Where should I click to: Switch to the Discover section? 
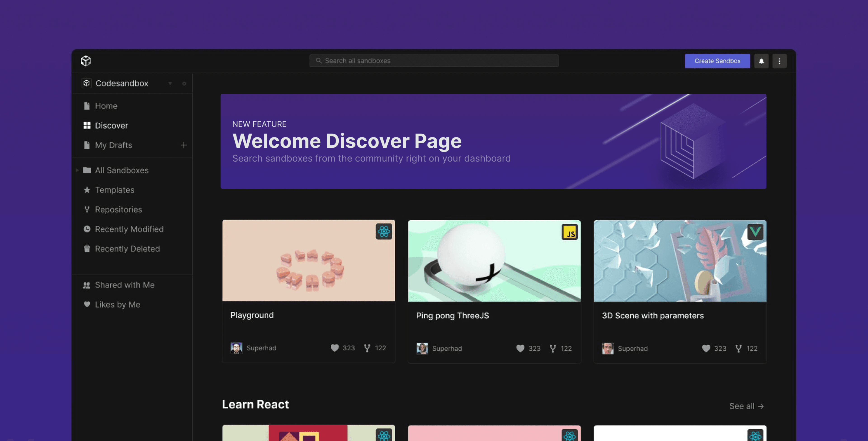[111, 126]
